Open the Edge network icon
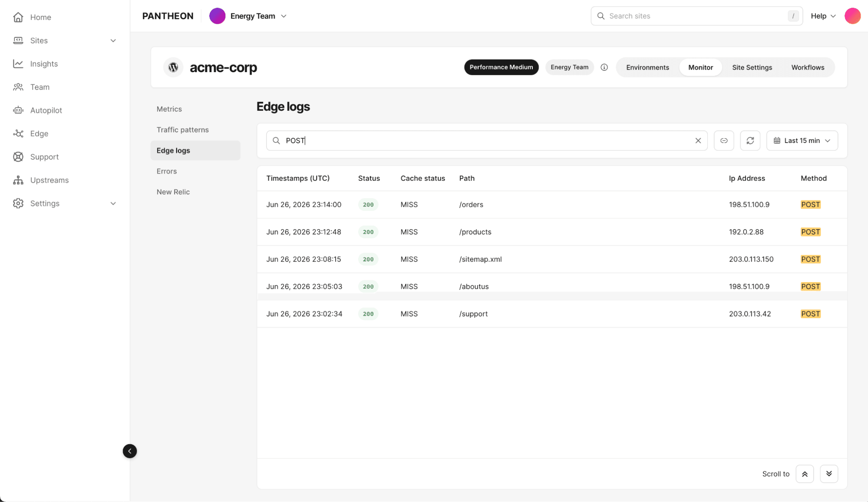Screen dimensions: 868x502 18,133
